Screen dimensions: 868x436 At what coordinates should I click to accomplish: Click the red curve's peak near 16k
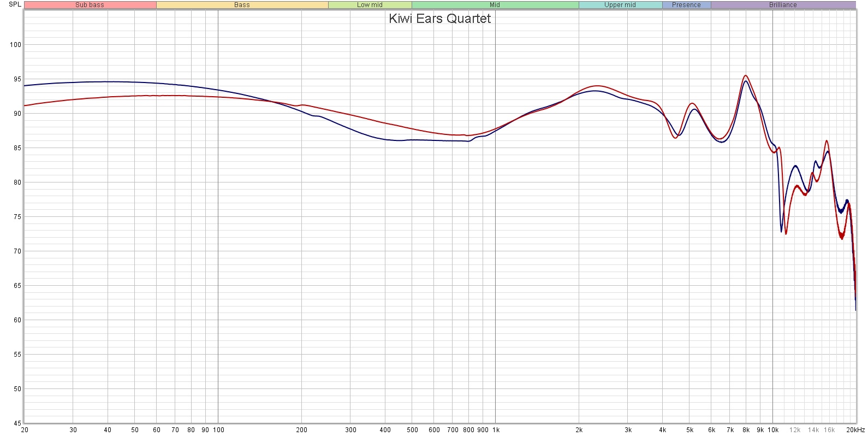point(827,141)
